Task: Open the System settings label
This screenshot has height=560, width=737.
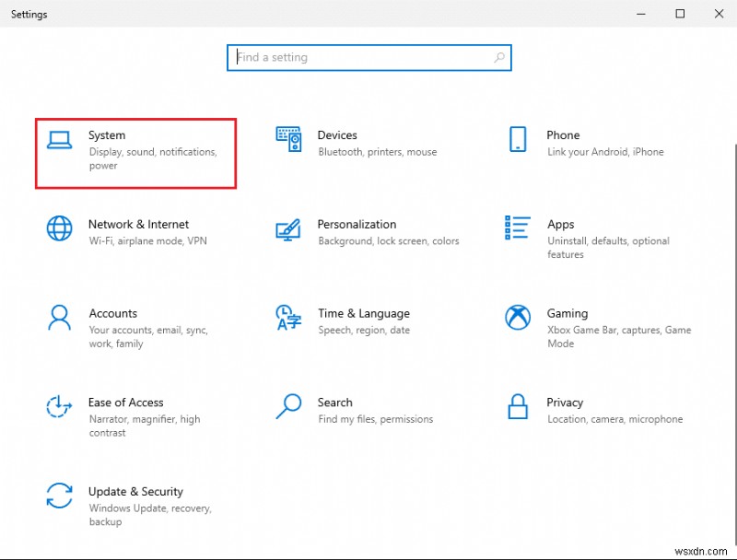Action: [x=107, y=135]
